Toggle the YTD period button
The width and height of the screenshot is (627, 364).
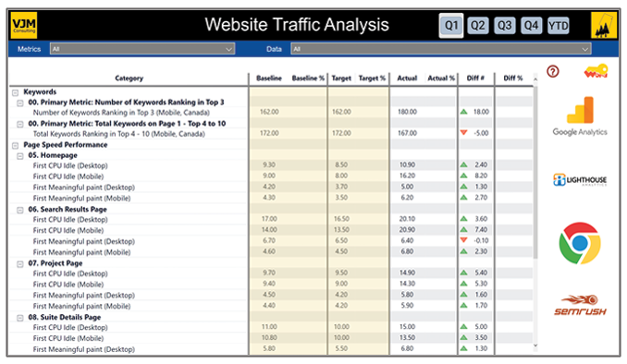coord(559,26)
